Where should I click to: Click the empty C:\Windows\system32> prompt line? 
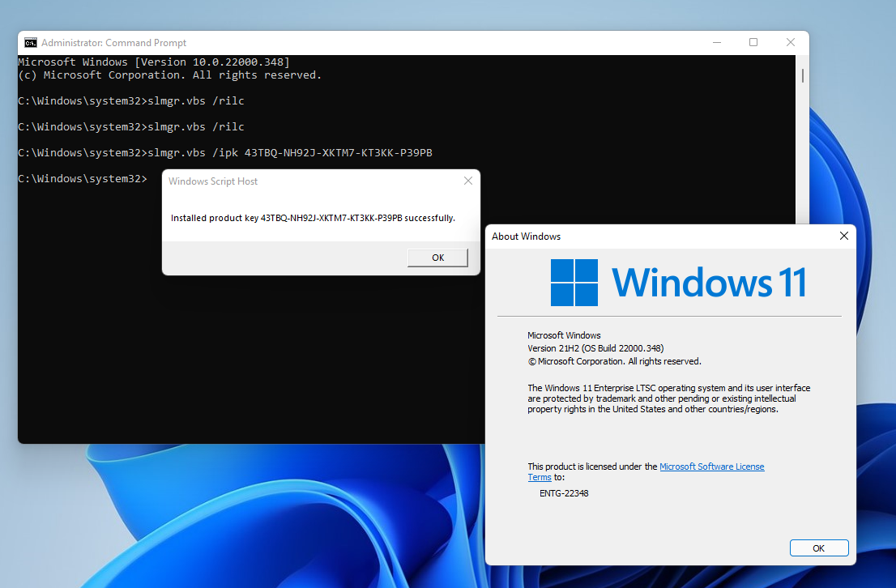pyautogui.click(x=83, y=179)
